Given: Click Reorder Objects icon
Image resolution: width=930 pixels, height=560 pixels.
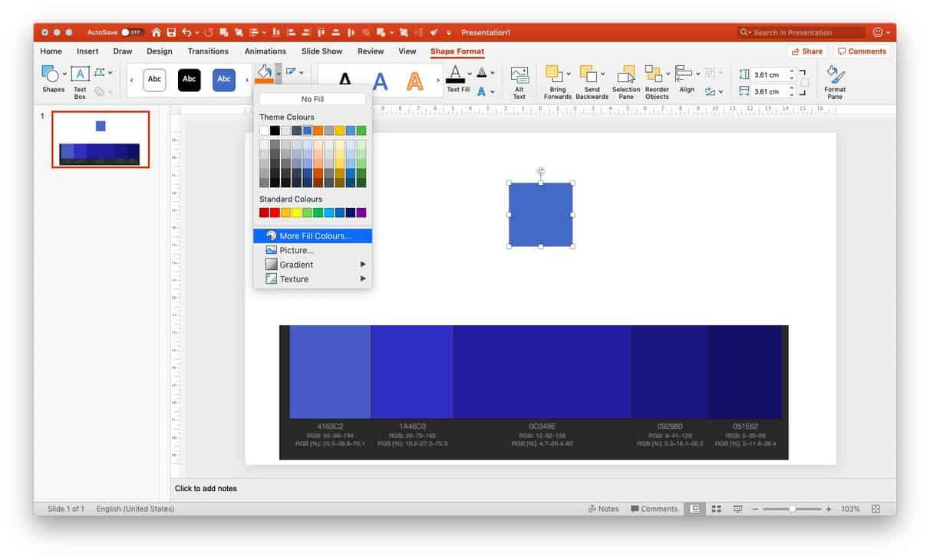Looking at the screenshot, I should (x=654, y=74).
